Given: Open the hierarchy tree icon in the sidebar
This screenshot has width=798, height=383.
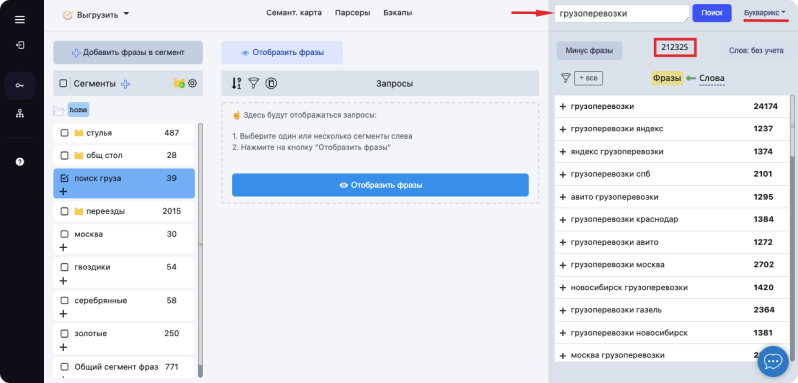Looking at the screenshot, I should 20,113.
